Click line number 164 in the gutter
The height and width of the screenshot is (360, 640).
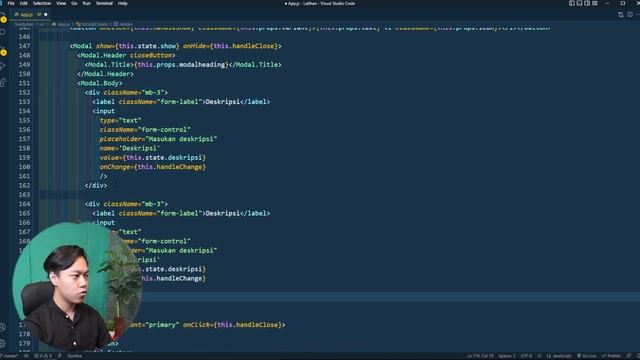click(24, 204)
